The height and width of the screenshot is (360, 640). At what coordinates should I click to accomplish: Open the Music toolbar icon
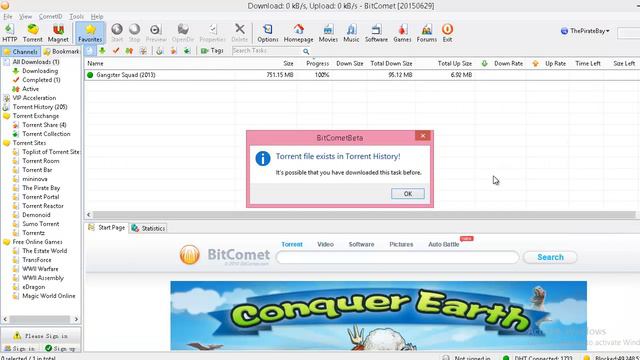click(x=351, y=33)
